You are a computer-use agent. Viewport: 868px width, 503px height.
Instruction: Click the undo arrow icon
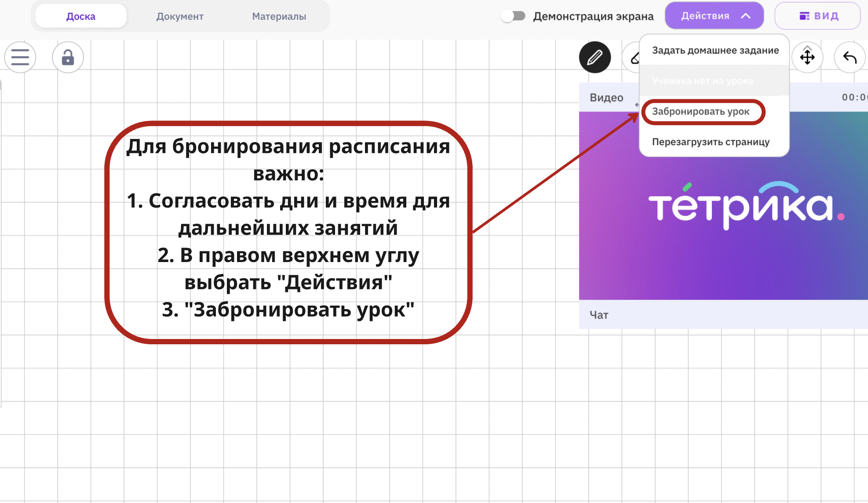coord(850,57)
